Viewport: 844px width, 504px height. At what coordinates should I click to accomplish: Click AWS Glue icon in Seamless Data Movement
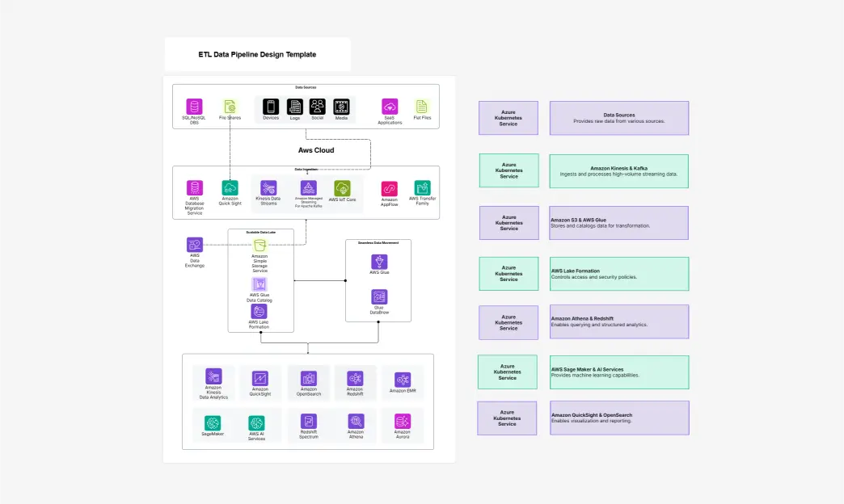coord(379,262)
